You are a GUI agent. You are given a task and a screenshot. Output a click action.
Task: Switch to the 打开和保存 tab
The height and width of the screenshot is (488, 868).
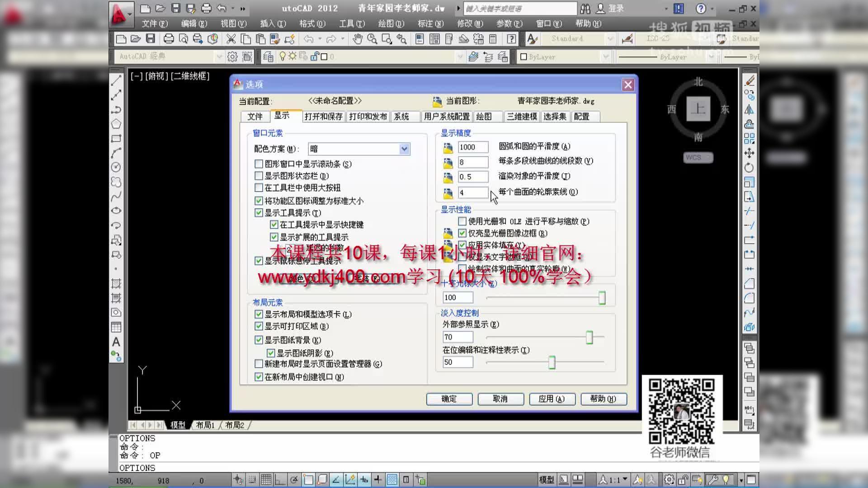(x=323, y=116)
